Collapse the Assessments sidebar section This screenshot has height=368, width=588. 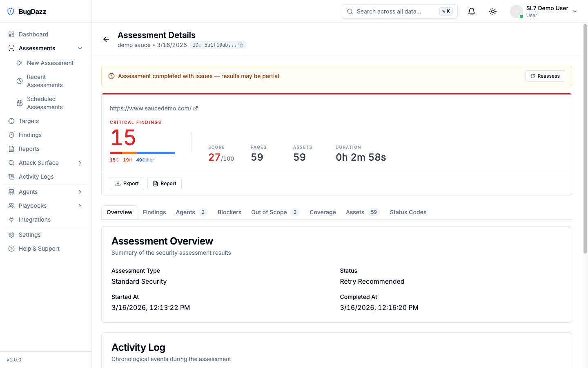tap(80, 48)
